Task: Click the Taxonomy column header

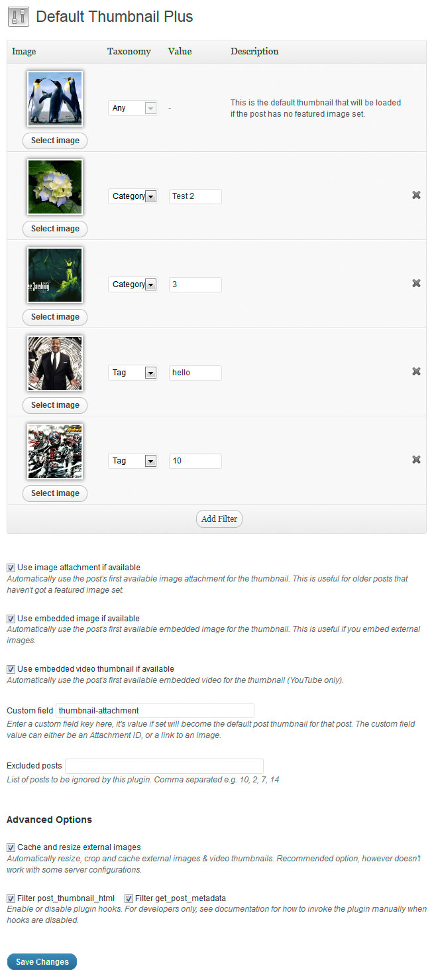Action: 129,52
